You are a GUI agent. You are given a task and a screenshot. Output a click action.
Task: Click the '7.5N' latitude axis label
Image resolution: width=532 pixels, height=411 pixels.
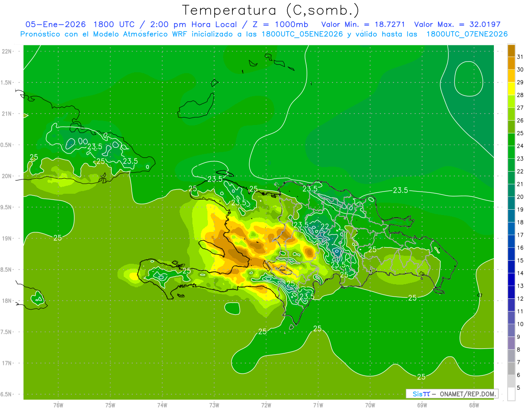[x=6, y=332]
